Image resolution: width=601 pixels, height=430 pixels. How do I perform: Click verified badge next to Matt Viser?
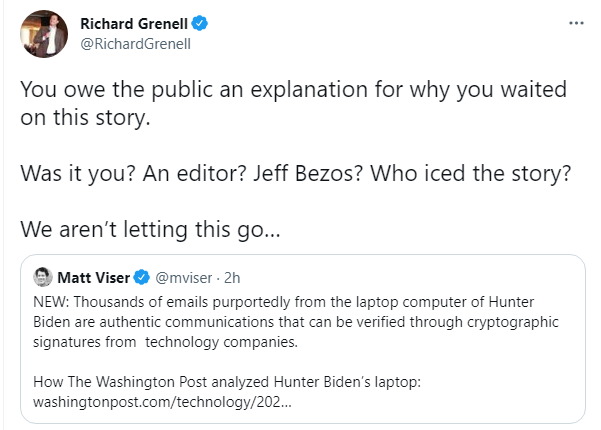coord(141,277)
